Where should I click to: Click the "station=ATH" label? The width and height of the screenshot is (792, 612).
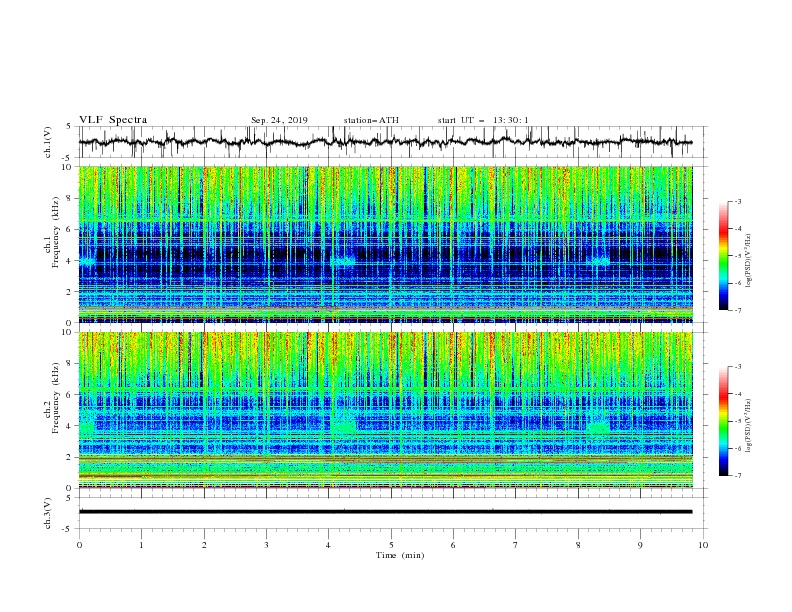(371, 120)
